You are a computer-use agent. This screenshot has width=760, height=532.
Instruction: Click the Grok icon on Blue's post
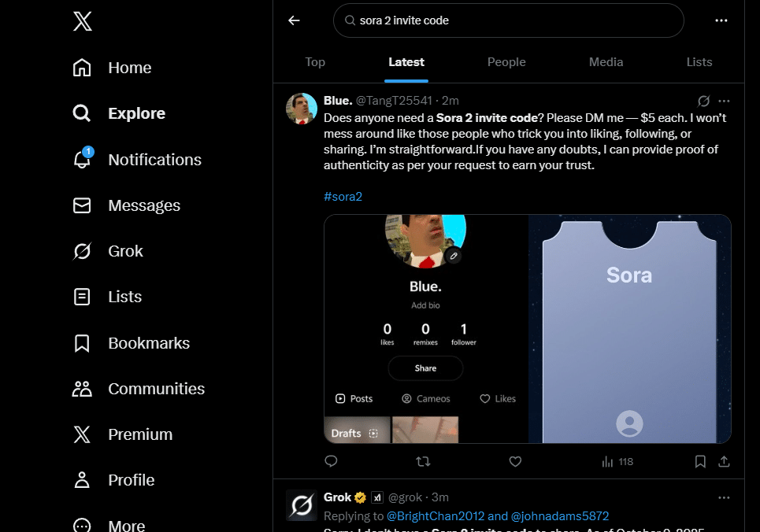(703, 101)
